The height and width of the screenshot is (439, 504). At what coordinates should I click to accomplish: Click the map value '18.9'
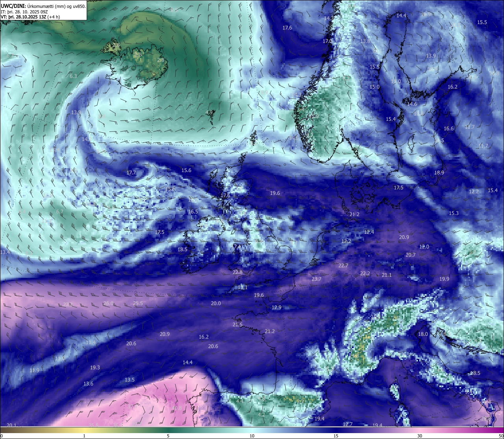(x=439, y=172)
